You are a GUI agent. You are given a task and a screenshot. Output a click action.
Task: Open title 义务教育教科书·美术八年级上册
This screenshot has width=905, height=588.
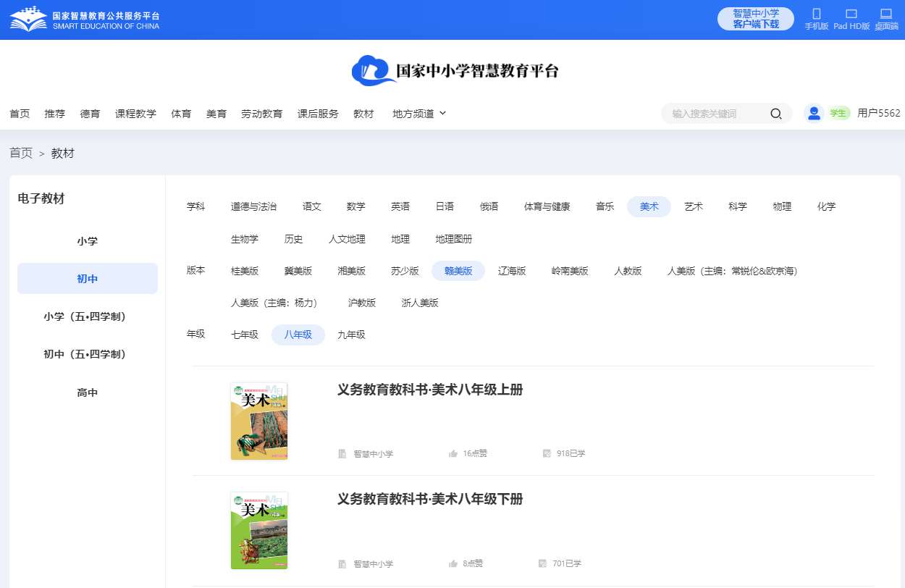click(x=430, y=390)
